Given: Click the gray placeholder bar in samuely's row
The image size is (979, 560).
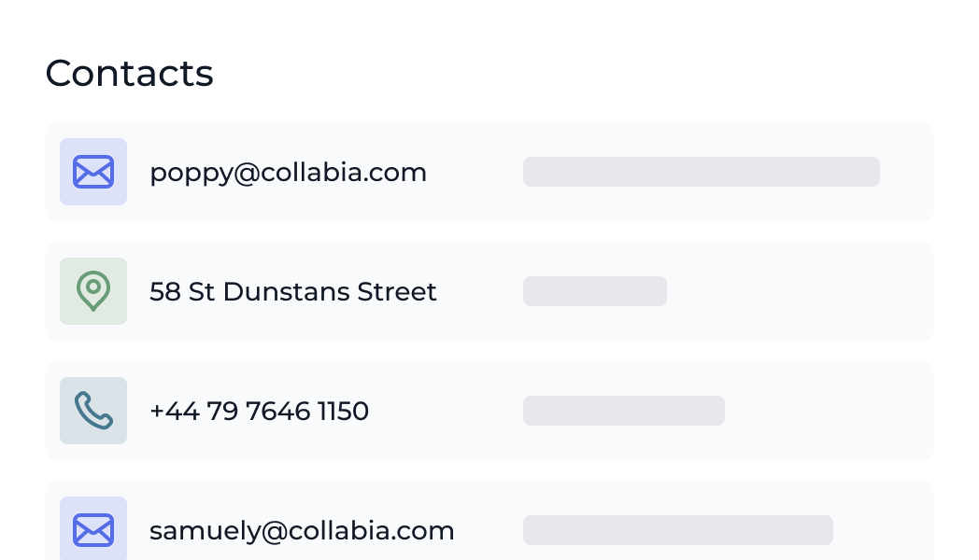Looking at the screenshot, I should pyautogui.click(x=677, y=530).
